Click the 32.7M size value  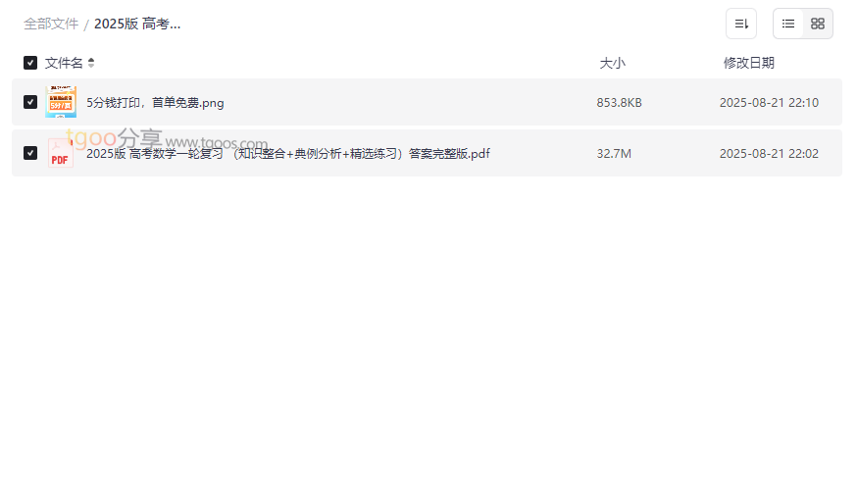point(614,154)
